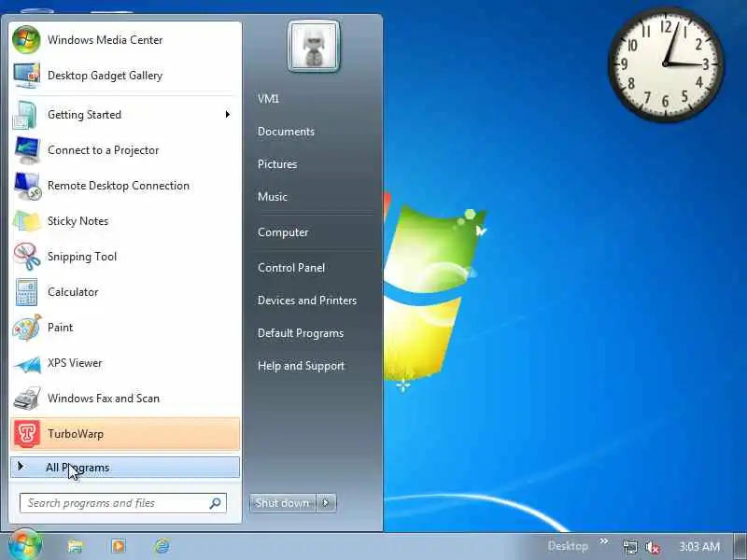
Task: Launch Desktop Gadget Gallery icon
Action: click(x=26, y=76)
